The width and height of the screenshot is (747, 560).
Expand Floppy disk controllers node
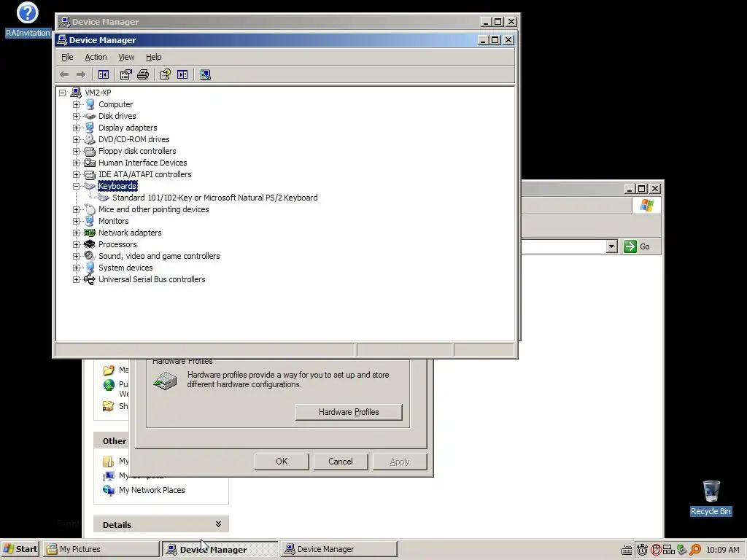[76, 151]
